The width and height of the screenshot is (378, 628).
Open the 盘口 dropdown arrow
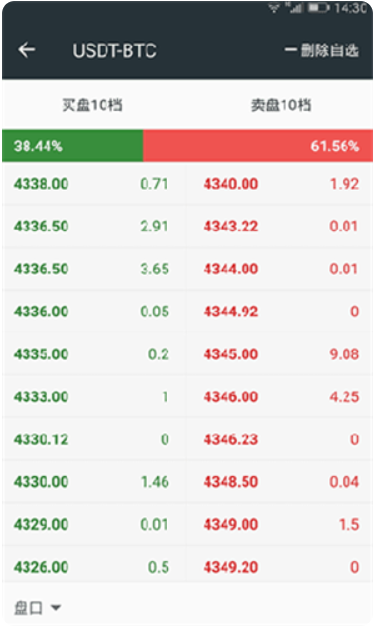[x=56, y=608]
